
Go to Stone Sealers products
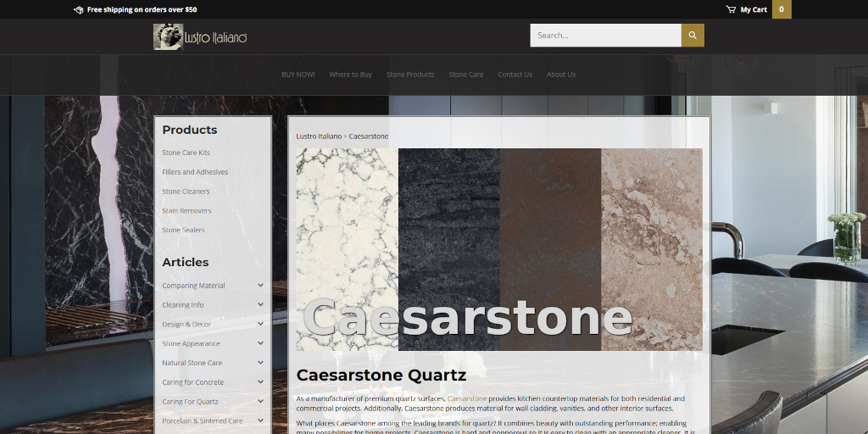click(183, 230)
